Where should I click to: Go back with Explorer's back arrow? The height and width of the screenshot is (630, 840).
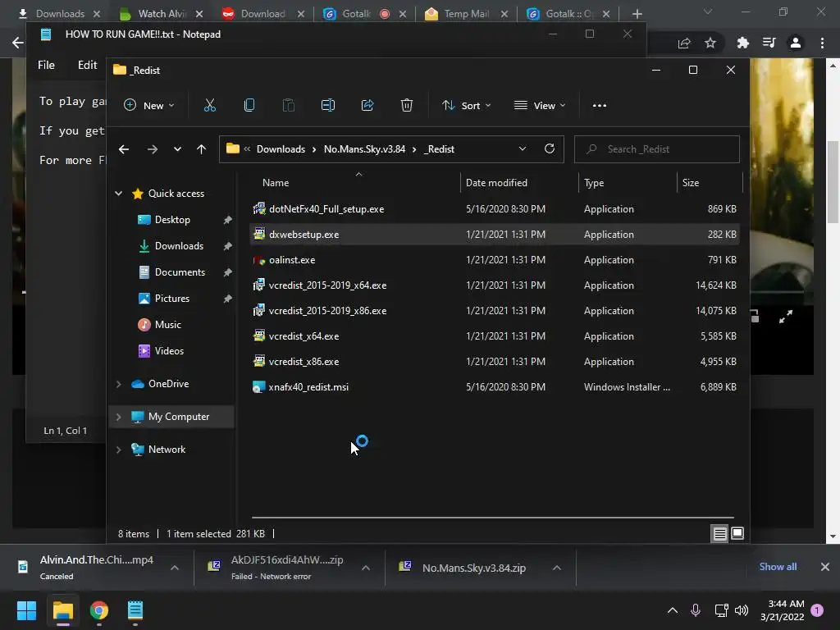[124, 149]
